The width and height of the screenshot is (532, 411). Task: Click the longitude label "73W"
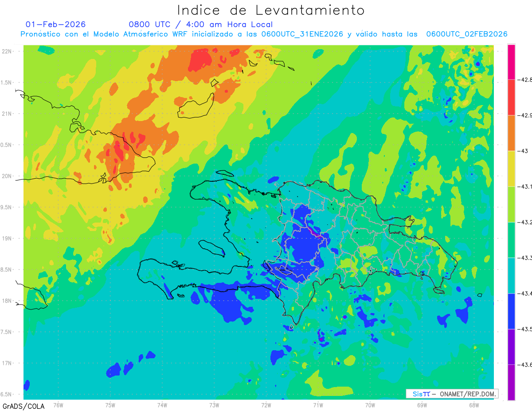(x=214, y=404)
